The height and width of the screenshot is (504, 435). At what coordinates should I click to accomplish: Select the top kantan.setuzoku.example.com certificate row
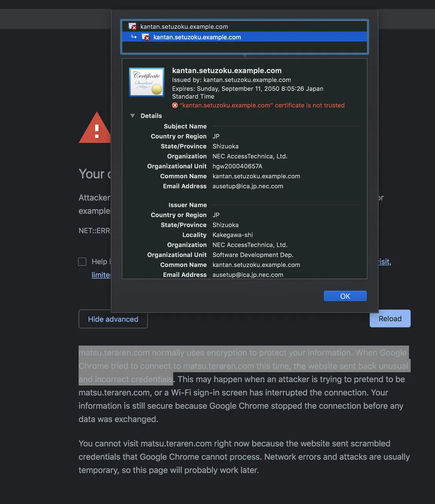tap(244, 26)
